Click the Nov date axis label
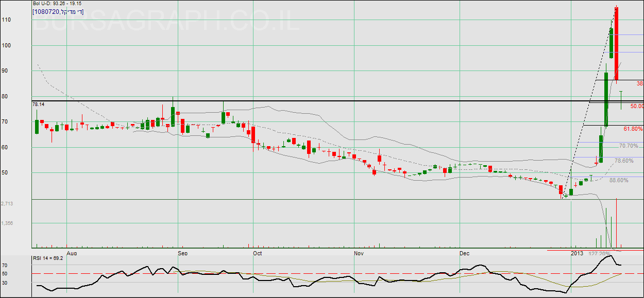Image resolution: width=644 pixels, height=298 pixels. (359, 253)
